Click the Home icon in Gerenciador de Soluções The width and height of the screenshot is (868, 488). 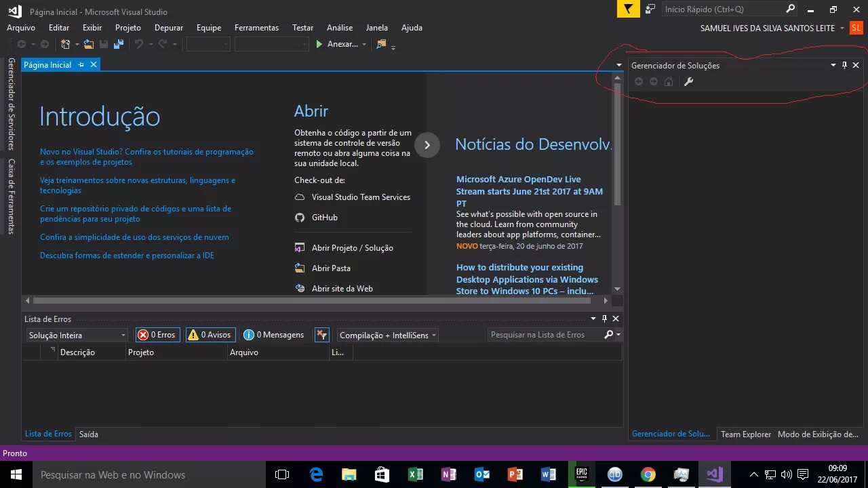pos(669,81)
